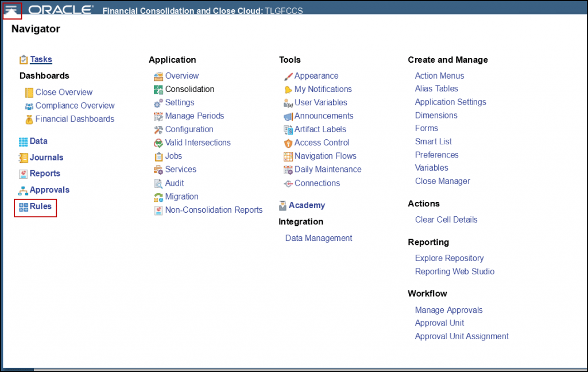Open the Migration link
Screen dimensions: 588x372
coord(182,197)
